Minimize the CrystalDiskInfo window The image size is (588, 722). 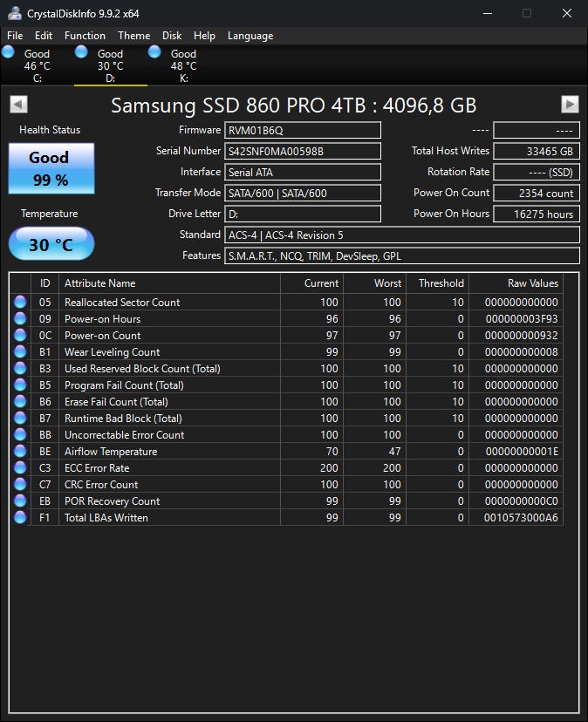coord(488,13)
